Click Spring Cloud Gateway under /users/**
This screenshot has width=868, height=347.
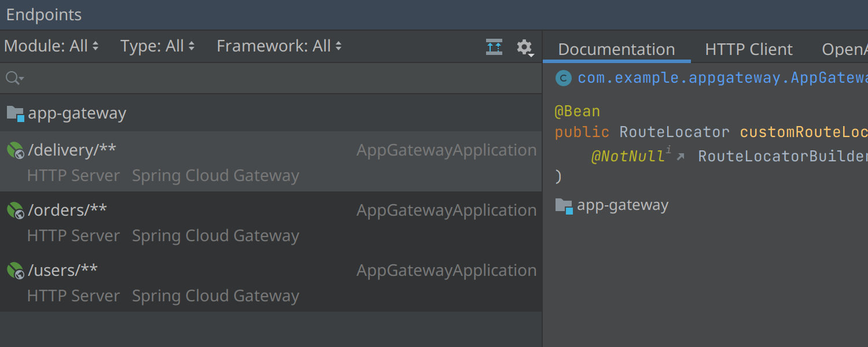[215, 296]
